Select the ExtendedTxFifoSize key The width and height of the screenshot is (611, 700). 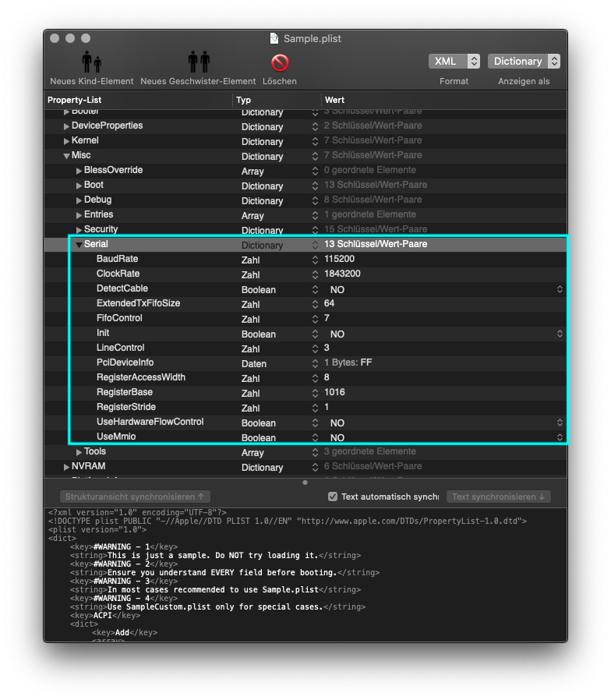click(139, 303)
